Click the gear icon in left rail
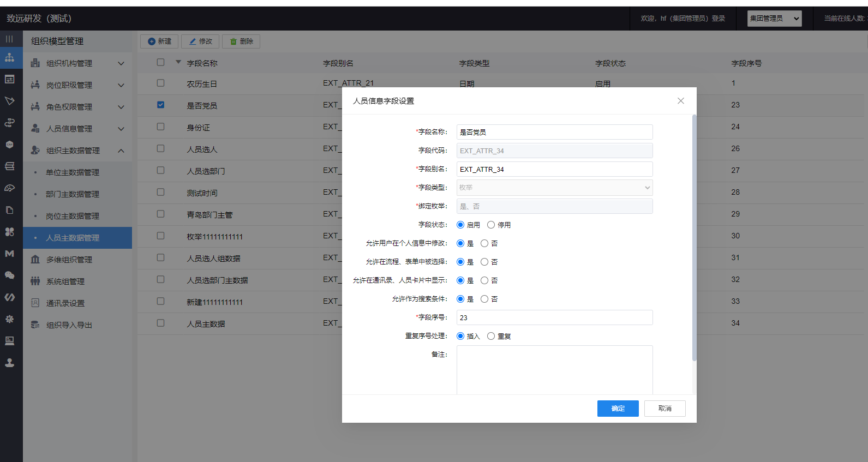 point(10,319)
